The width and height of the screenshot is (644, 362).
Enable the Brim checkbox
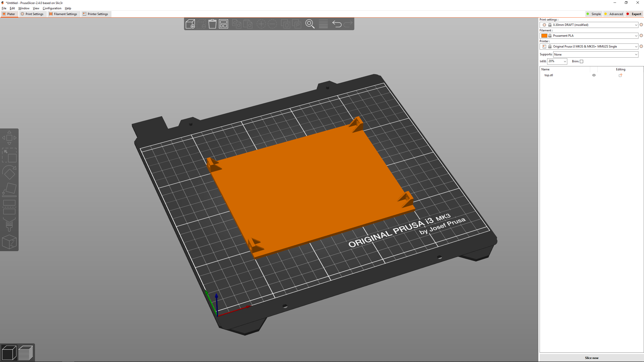(x=581, y=61)
